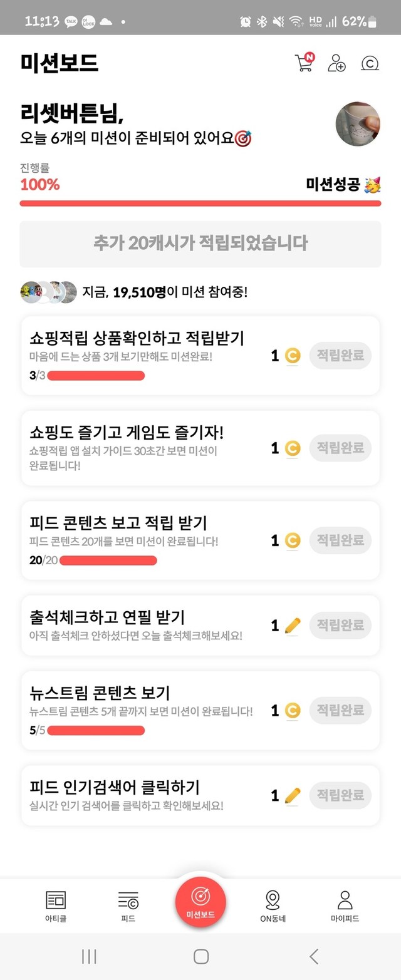The height and width of the screenshot is (980, 401).
Task: Tap 적립완료 for 출석체크 mission
Action: [340, 625]
